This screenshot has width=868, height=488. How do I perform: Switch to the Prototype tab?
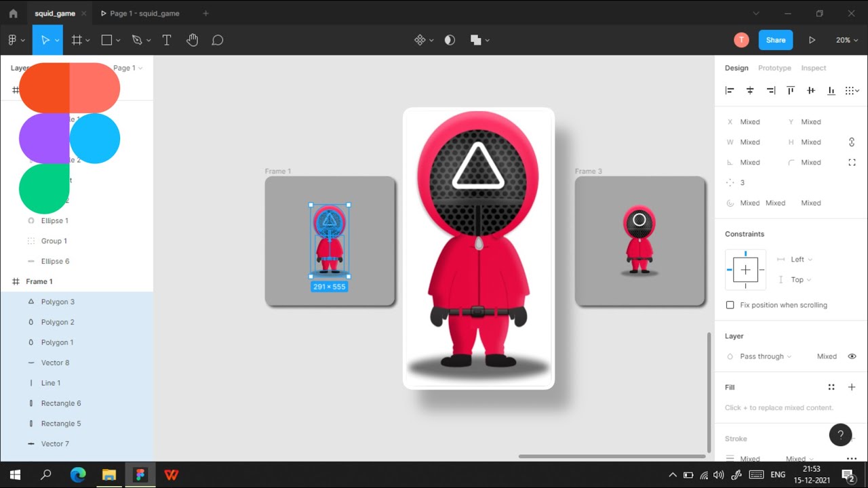coord(774,68)
